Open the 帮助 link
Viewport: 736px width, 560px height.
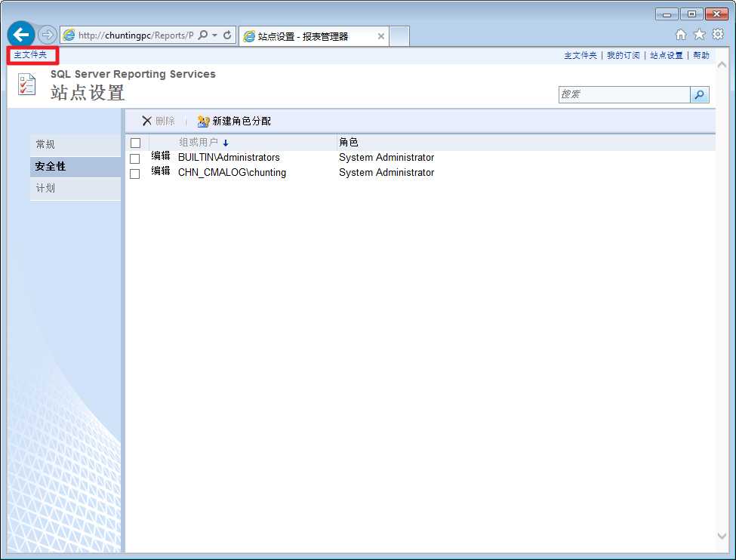(x=701, y=55)
